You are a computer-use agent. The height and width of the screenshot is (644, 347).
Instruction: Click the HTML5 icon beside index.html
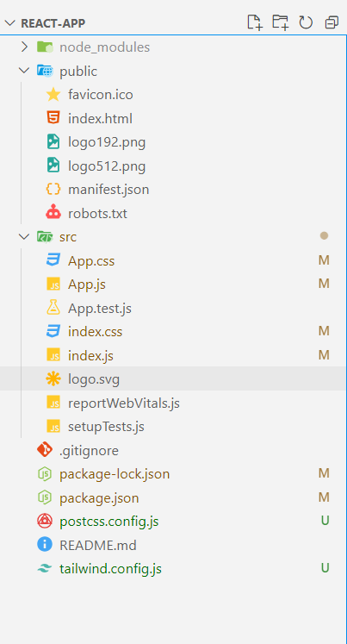[x=53, y=119]
